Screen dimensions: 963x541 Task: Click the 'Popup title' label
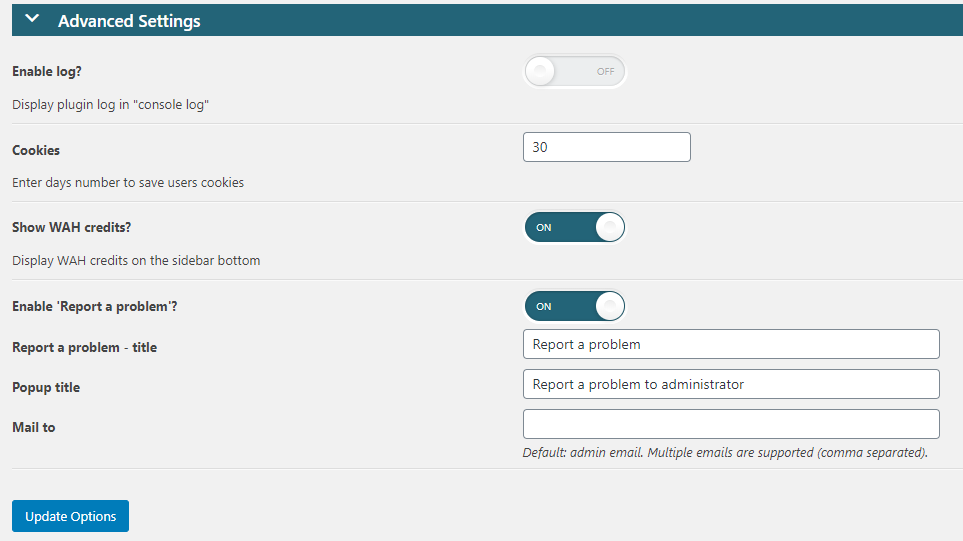pyautogui.click(x=46, y=387)
